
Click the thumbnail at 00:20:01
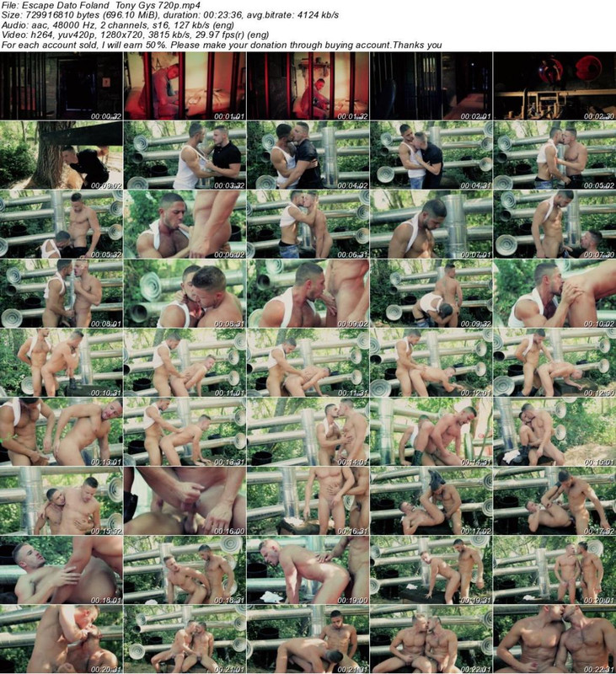click(554, 569)
